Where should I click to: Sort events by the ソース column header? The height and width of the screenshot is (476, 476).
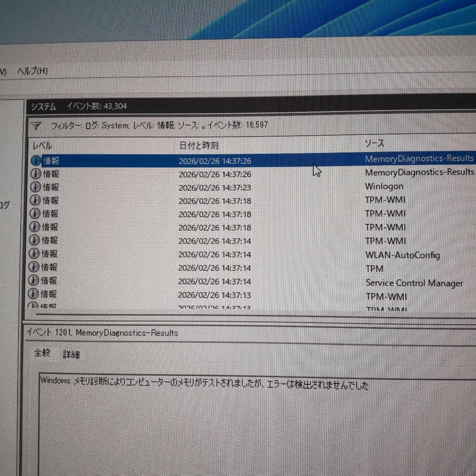(x=375, y=144)
